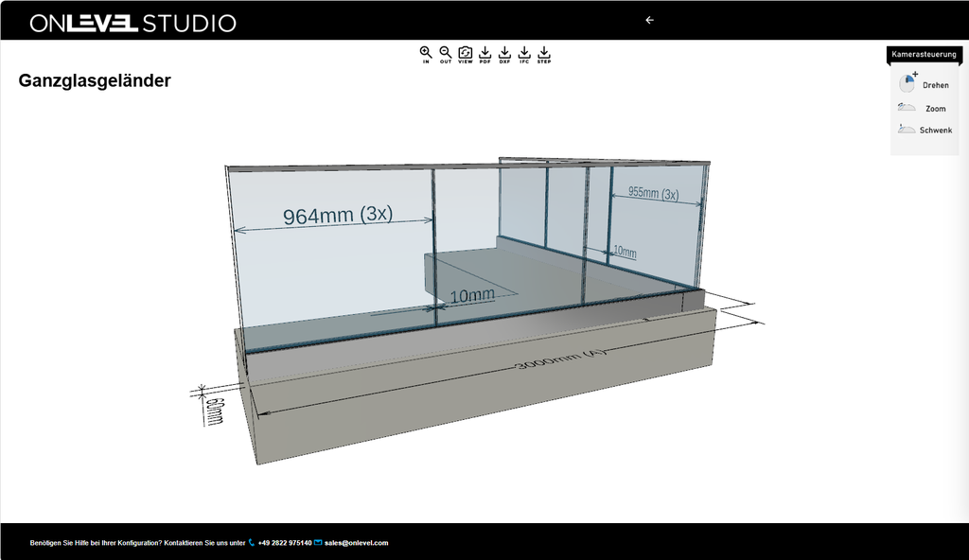Click the Kamerasteuerung panel header

pos(924,55)
